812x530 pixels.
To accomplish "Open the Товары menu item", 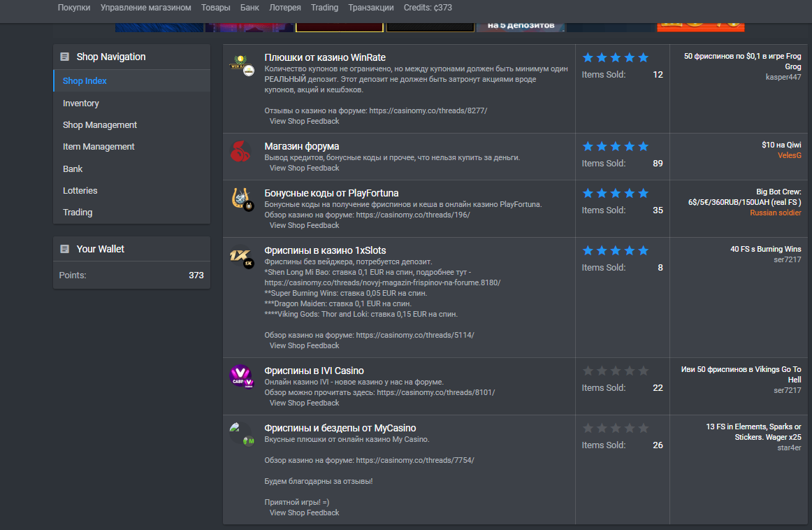I will point(215,8).
